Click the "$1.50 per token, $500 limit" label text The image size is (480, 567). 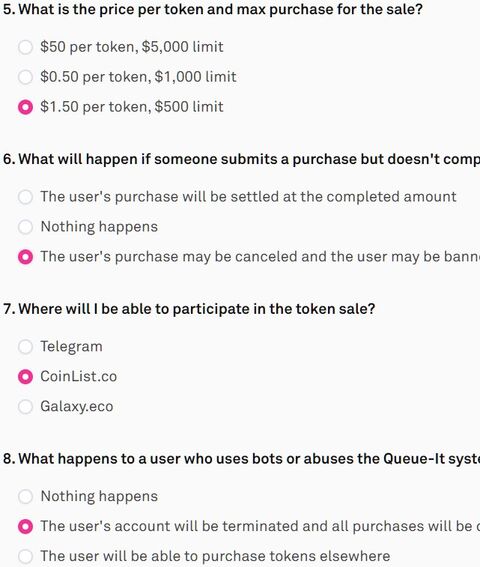132,107
